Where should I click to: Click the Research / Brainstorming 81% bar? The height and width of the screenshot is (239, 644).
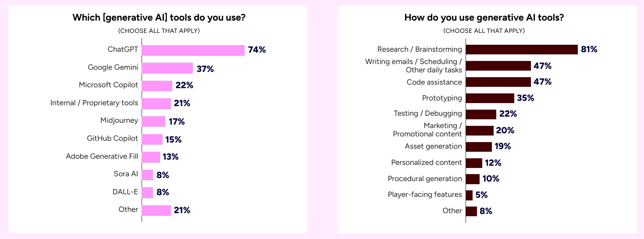521,50
